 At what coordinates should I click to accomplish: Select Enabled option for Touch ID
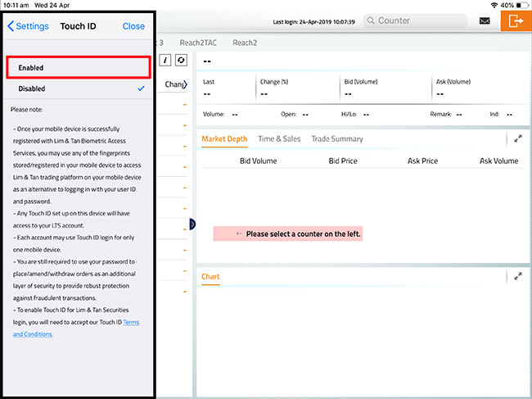click(79, 67)
